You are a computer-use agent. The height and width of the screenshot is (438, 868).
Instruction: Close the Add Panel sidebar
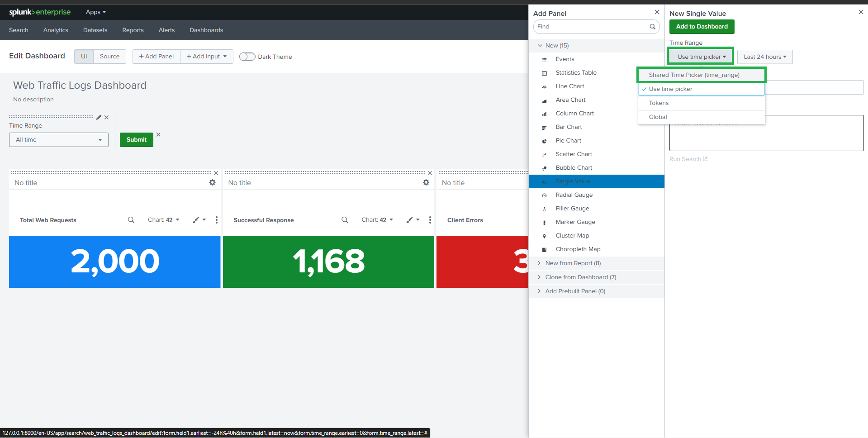tap(657, 12)
